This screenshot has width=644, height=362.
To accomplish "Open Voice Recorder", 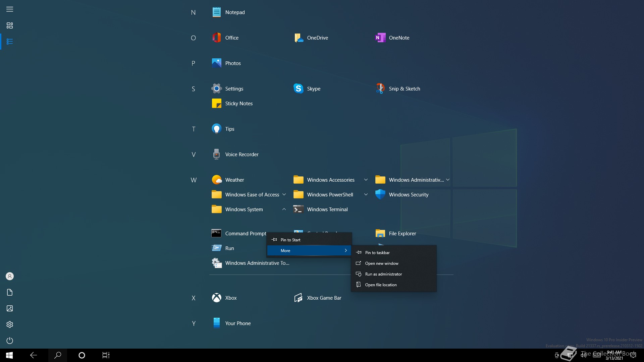I will tap(235, 155).
